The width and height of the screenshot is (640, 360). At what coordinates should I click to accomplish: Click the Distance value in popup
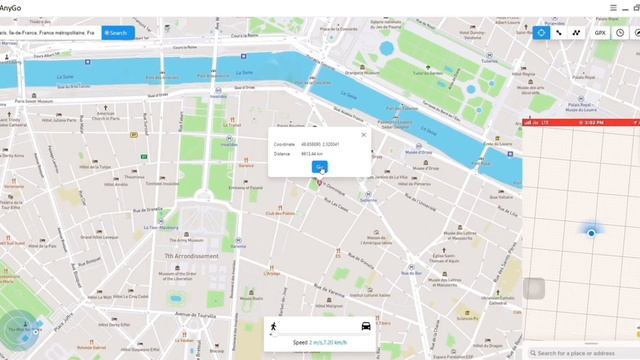312,154
